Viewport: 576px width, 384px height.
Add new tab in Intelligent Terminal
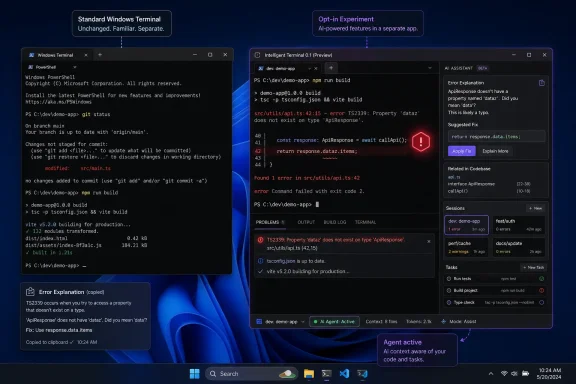[x=331, y=68]
